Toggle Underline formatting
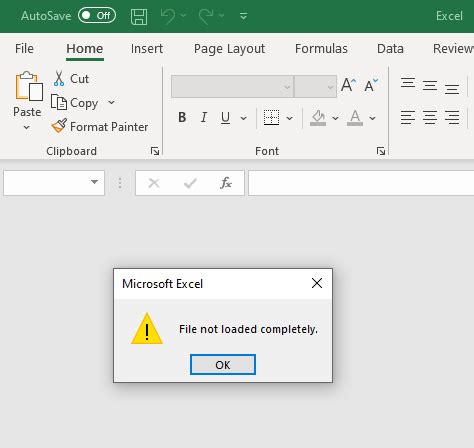Image resolution: width=474 pixels, height=448 pixels. (225, 117)
